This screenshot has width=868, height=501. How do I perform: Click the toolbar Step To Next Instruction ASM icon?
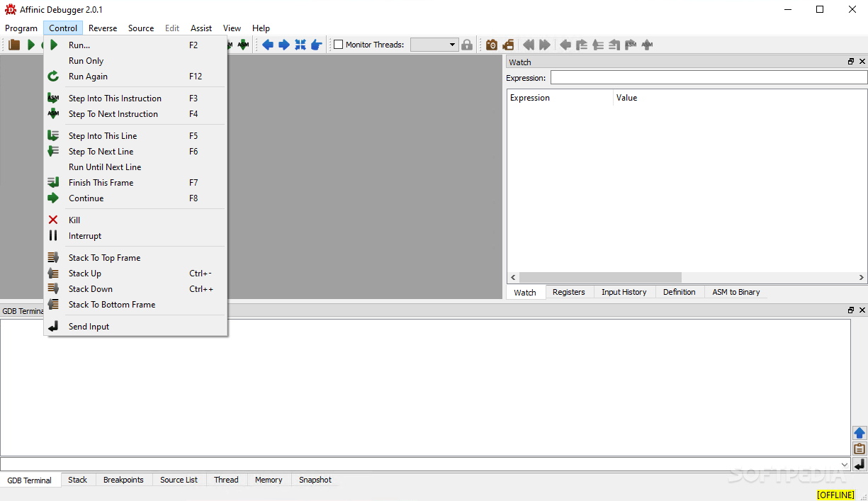coord(243,45)
